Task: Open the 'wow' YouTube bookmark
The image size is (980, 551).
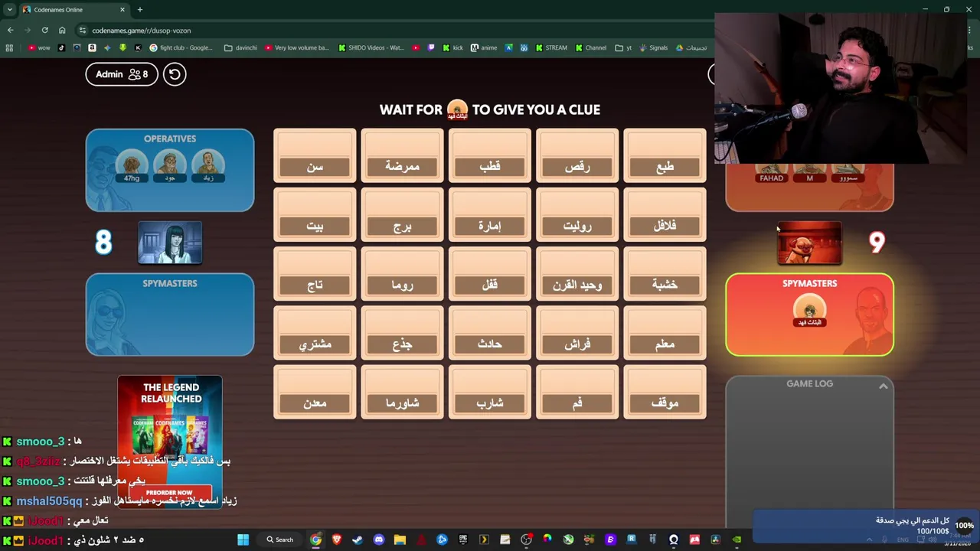Action: 38,47
